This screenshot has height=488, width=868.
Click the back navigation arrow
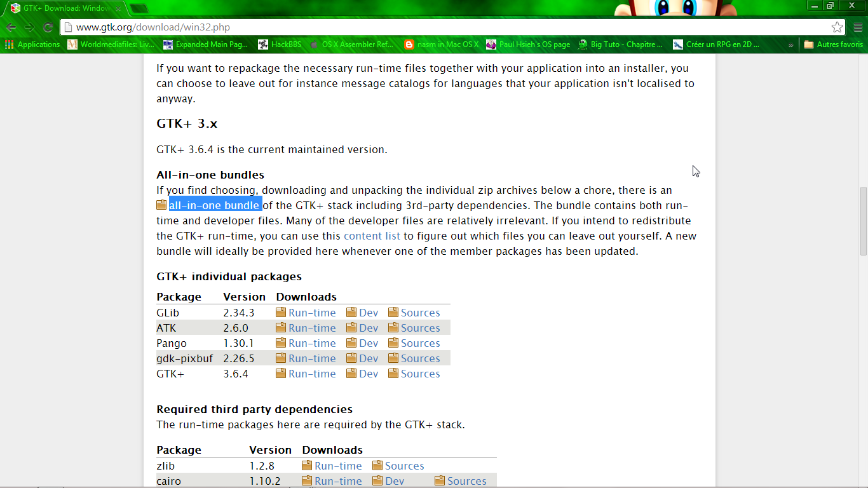pos(11,27)
